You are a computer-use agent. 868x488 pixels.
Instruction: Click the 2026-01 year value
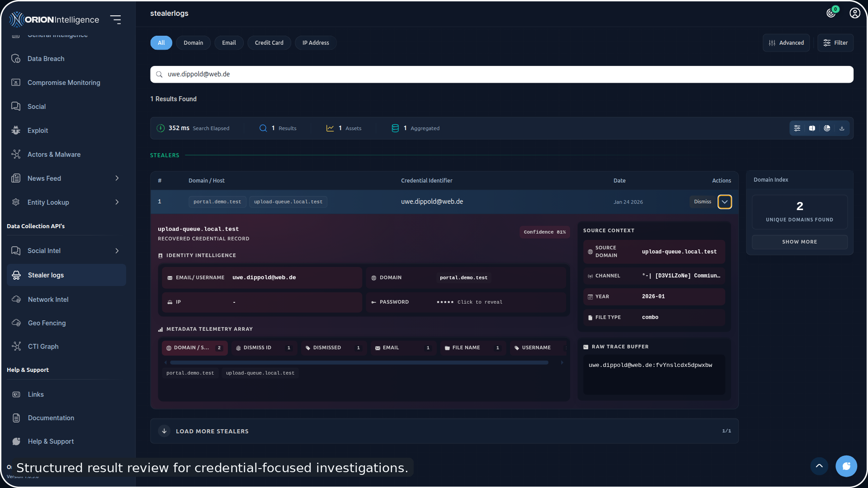point(653,297)
